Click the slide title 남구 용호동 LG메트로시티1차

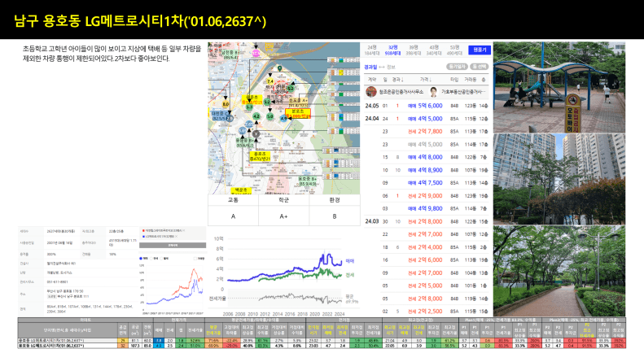click(140, 21)
